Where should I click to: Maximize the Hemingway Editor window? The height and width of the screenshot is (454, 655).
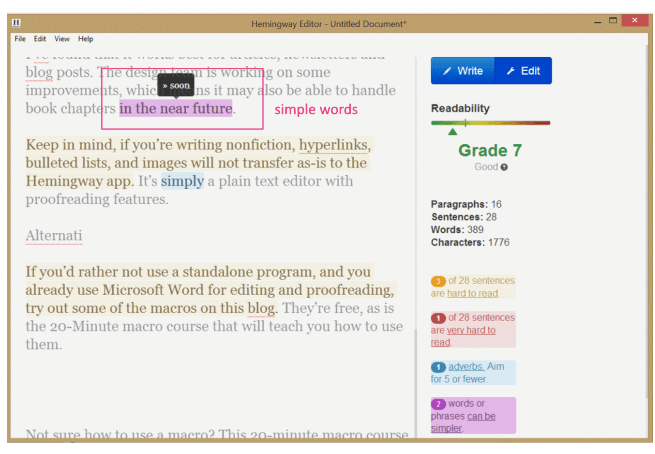coord(613,20)
